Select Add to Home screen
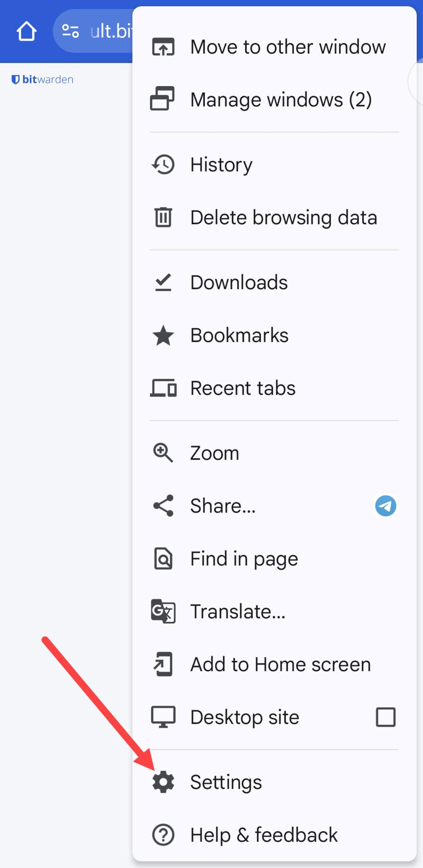 click(x=274, y=664)
